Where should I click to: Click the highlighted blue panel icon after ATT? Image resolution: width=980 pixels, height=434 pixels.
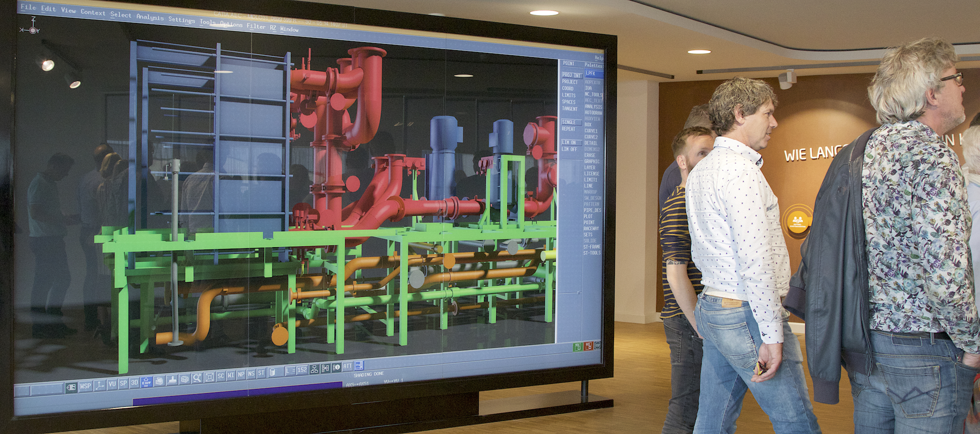(359, 365)
